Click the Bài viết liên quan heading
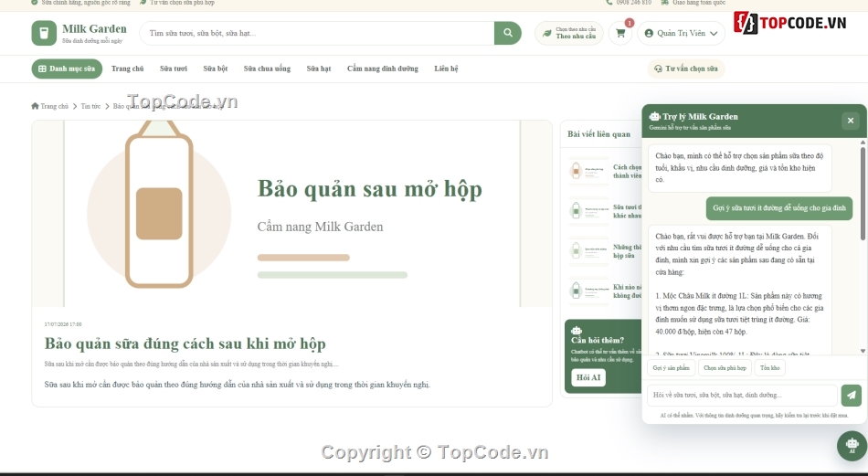868x476 pixels. click(x=599, y=134)
